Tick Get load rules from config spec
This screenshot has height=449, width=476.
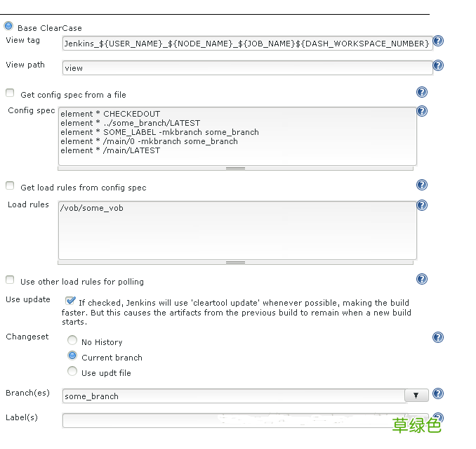point(10,186)
